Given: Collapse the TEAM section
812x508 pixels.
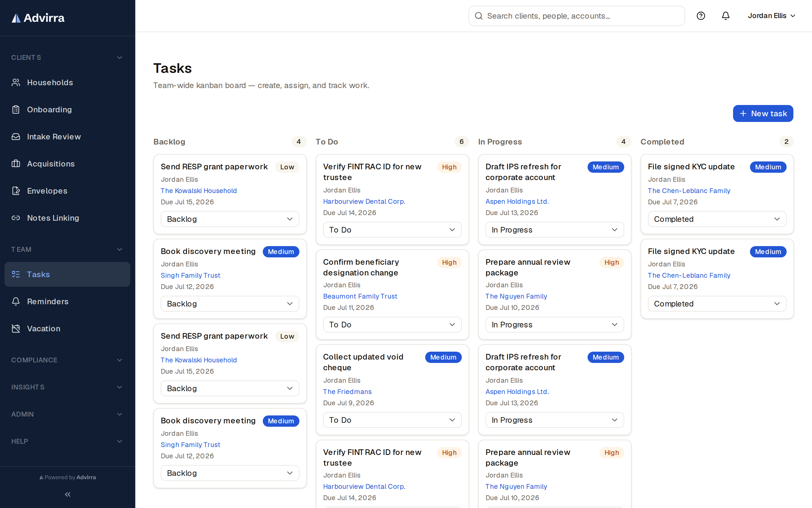Looking at the screenshot, I should [67, 249].
